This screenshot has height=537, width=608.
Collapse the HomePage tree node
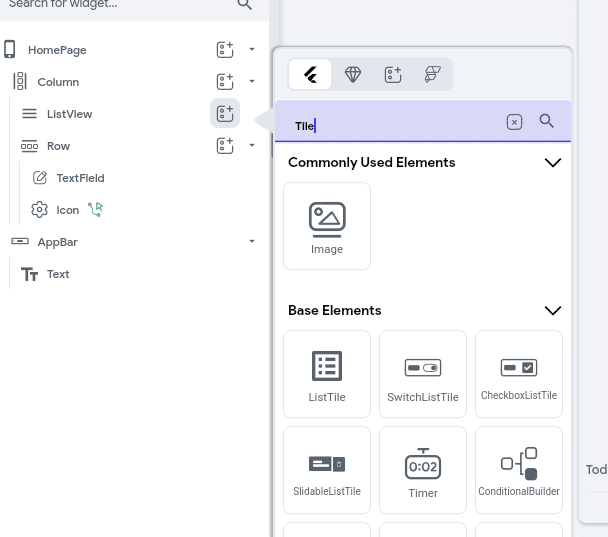(252, 49)
